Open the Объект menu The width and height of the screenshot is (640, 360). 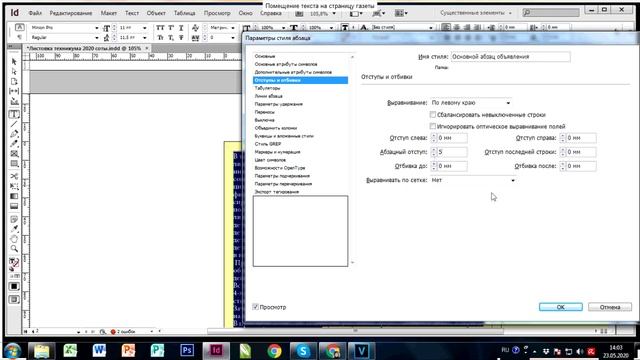point(156,13)
